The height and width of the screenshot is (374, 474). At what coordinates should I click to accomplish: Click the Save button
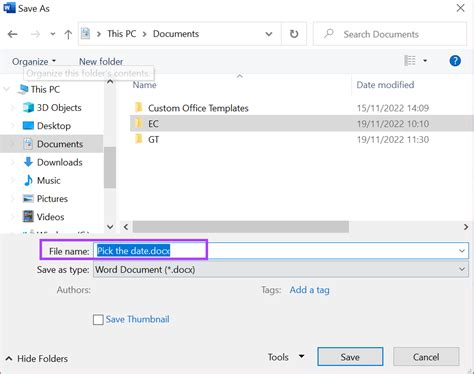350,357
